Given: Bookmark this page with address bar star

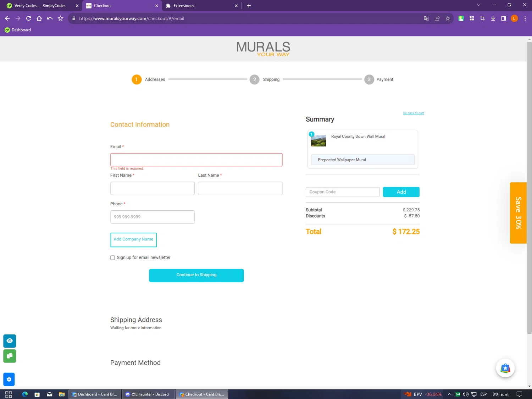Looking at the screenshot, I should tap(448, 18).
